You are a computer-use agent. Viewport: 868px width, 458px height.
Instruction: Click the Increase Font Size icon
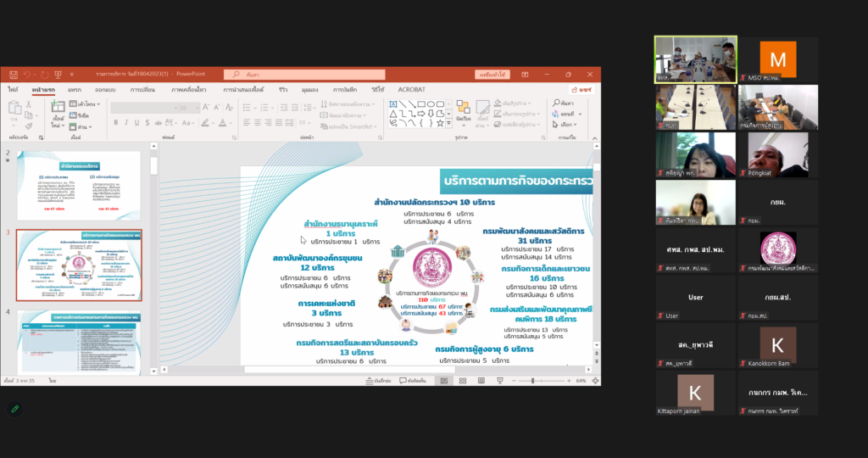point(206,108)
